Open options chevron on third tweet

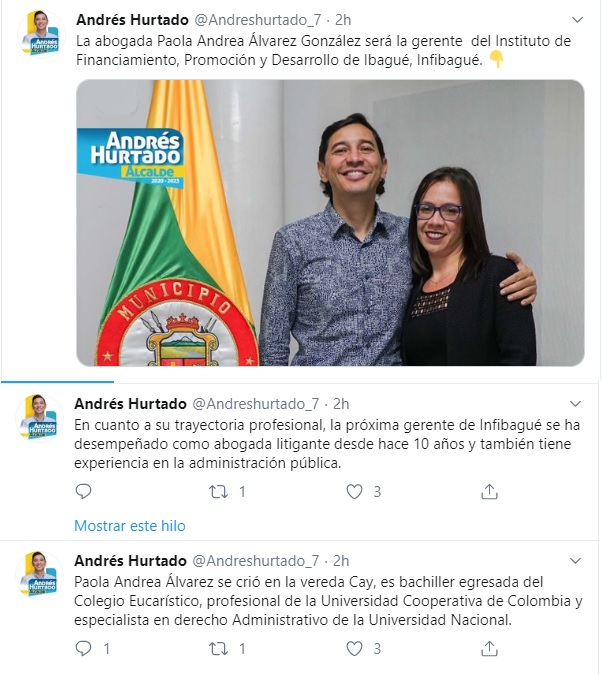click(x=576, y=561)
